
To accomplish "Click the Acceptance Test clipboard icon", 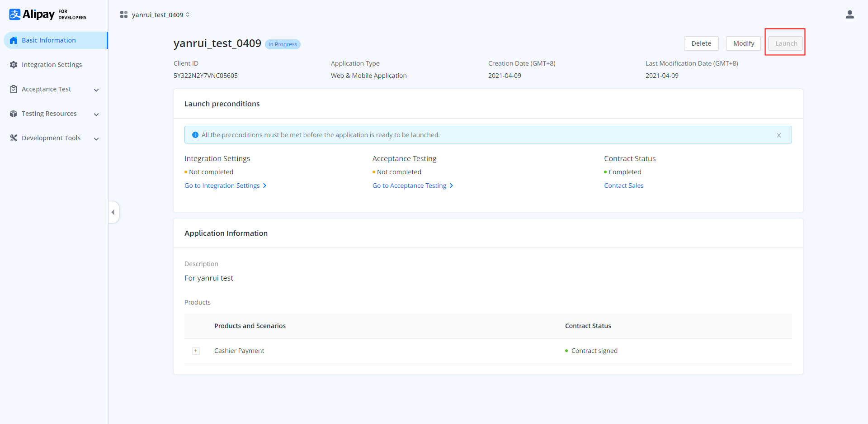I will coord(14,89).
